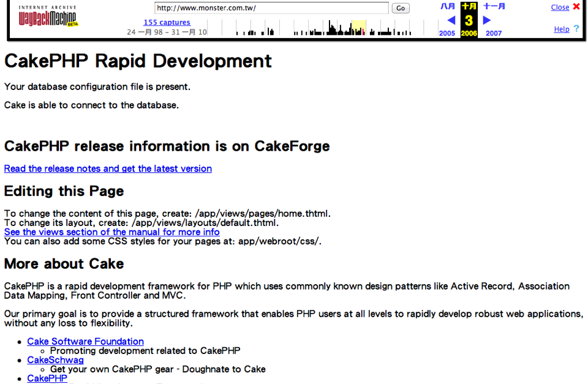Image resolution: width=588 pixels, height=384 pixels.
Task: Open Read the release notes link
Action: point(108,169)
